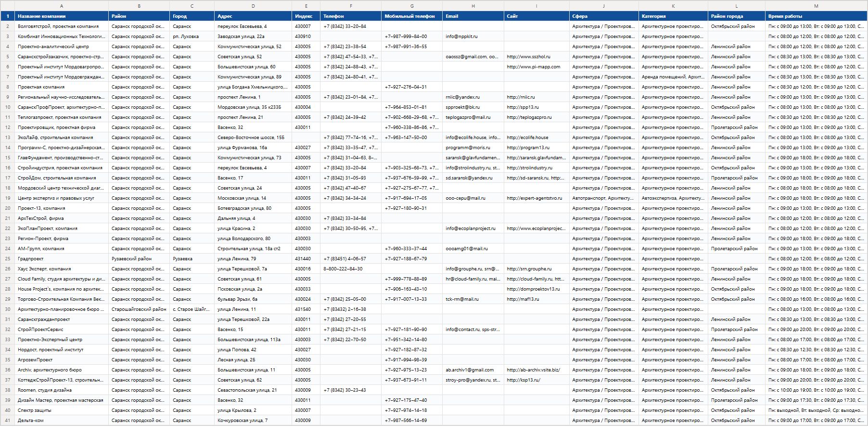Select email cell info@ecoplanproject.ru
Image resolution: width=868 pixels, height=434 pixels.
tap(473, 229)
